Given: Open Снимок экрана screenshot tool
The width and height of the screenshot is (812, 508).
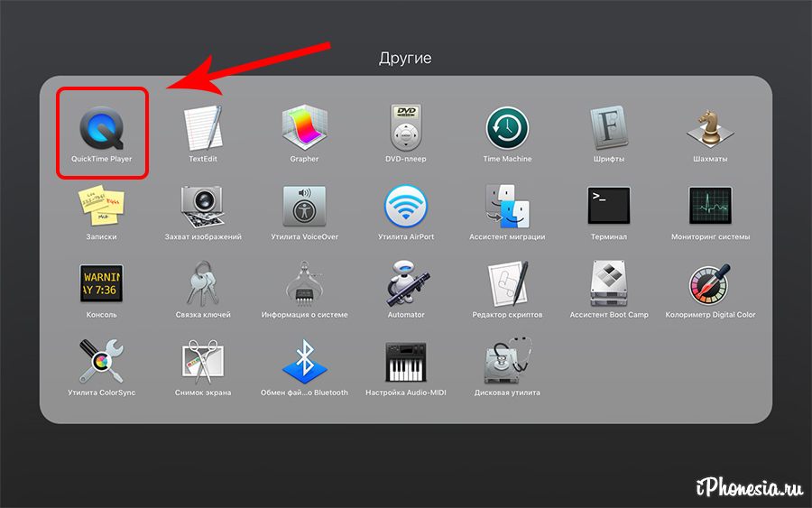Looking at the screenshot, I should [x=203, y=362].
